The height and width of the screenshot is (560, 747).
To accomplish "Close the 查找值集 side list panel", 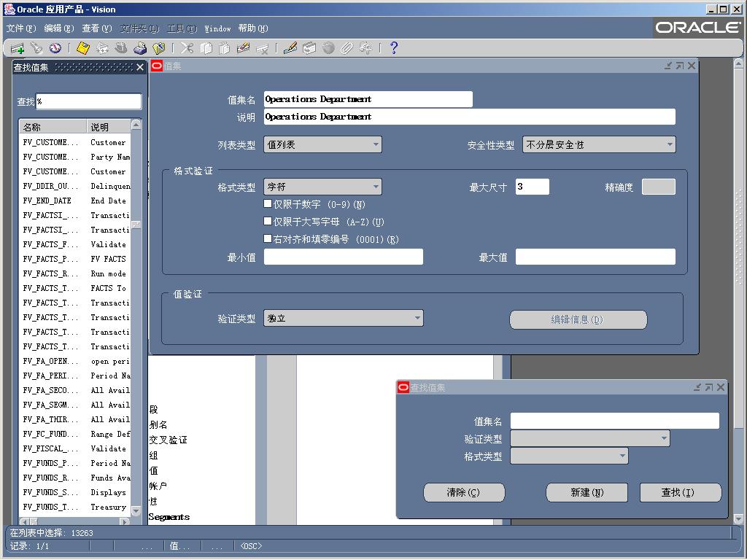I will coord(139,67).
